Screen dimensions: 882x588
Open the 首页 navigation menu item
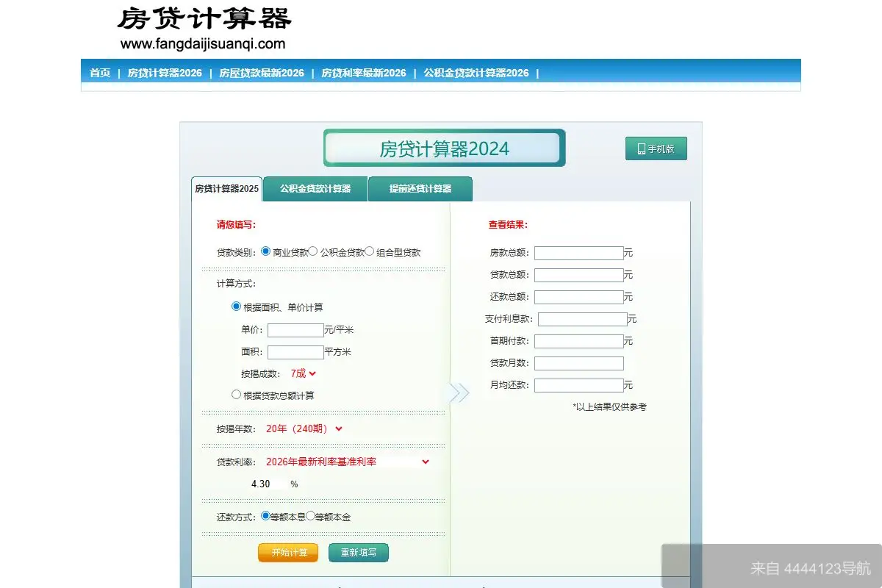(x=99, y=73)
